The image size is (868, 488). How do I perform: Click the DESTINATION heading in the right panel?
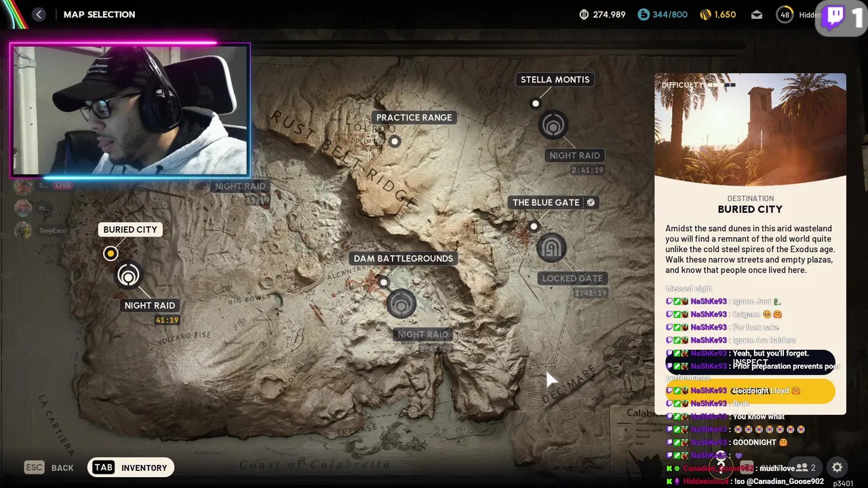coord(750,199)
